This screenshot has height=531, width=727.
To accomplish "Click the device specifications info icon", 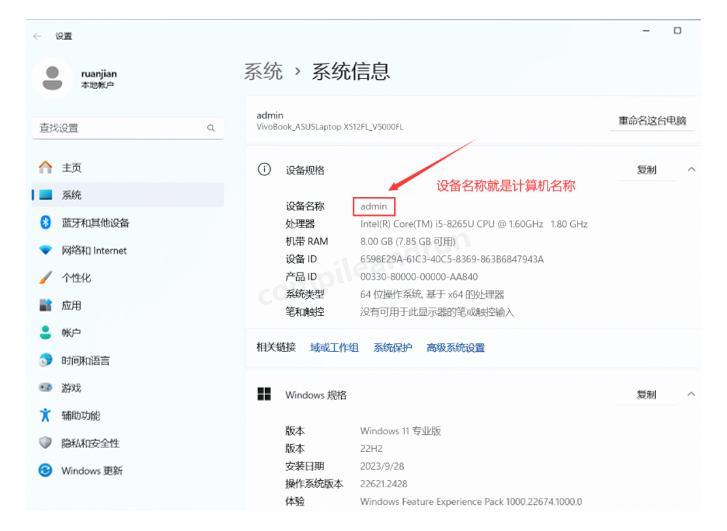I will tap(264, 170).
